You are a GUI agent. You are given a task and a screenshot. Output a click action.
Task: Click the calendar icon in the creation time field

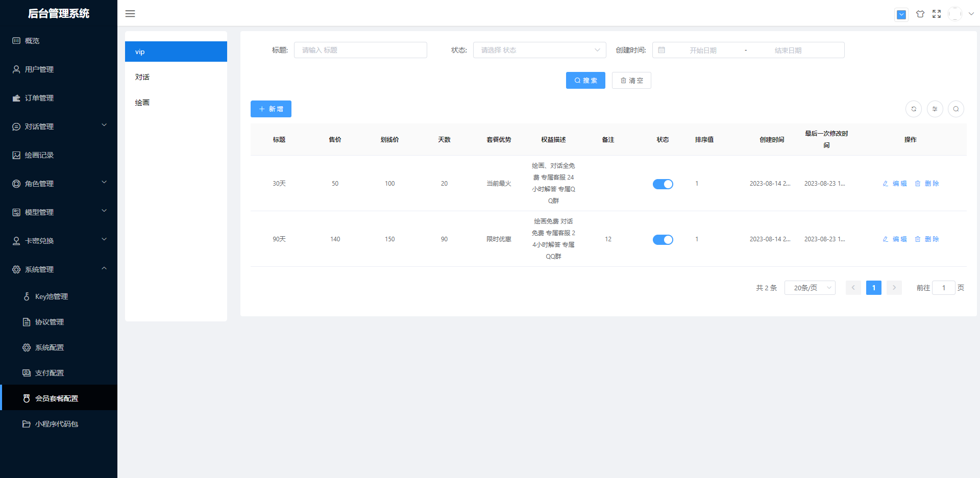661,50
